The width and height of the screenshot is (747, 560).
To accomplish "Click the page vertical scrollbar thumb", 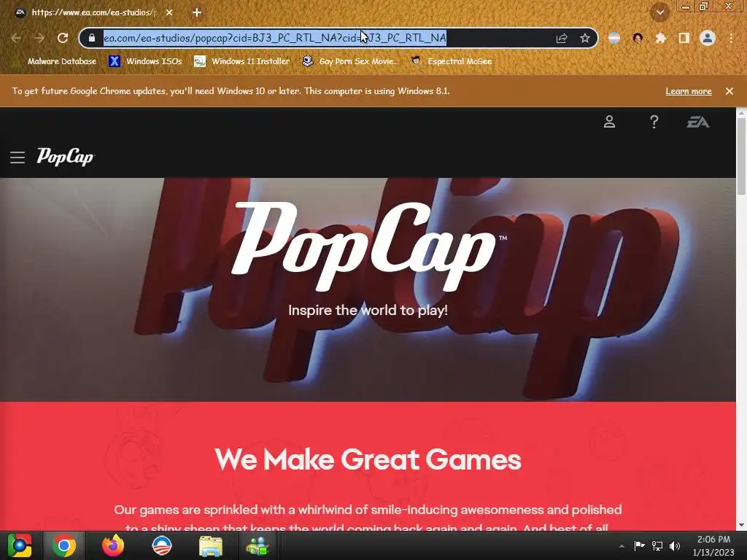I will point(741,157).
